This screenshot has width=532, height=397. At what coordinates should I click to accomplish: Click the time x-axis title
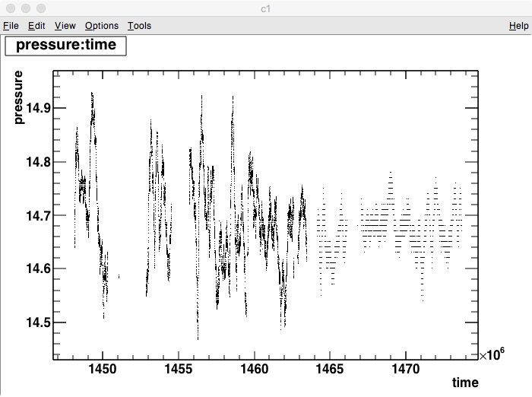[x=465, y=382]
